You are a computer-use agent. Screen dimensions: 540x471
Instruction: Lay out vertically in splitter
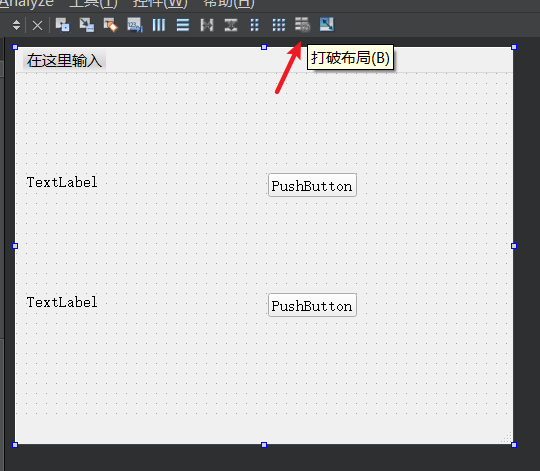click(231, 25)
